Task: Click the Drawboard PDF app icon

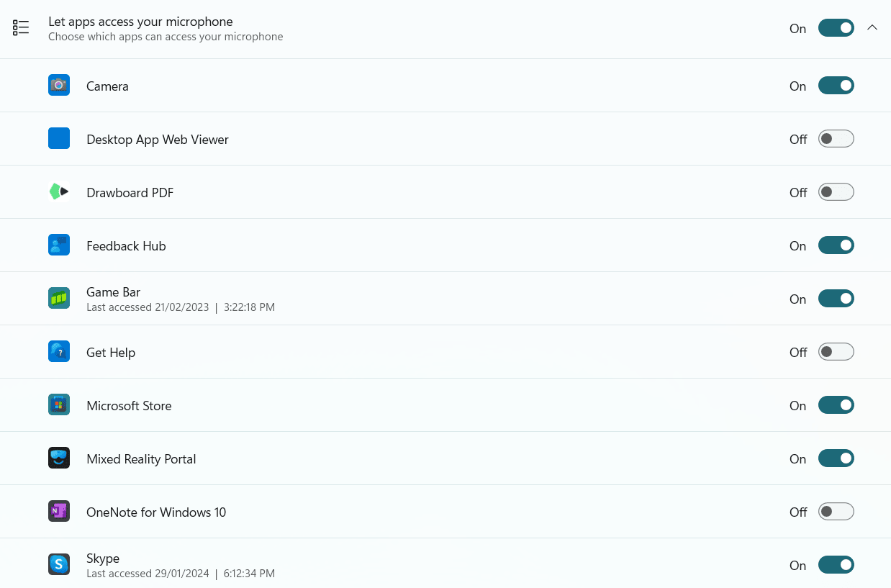Action: [59, 191]
